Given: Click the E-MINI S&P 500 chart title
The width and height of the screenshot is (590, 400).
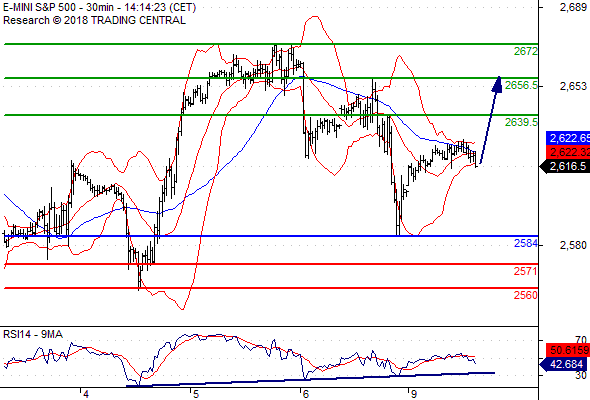Looking at the screenshot, I should pyautogui.click(x=99, y=8).
